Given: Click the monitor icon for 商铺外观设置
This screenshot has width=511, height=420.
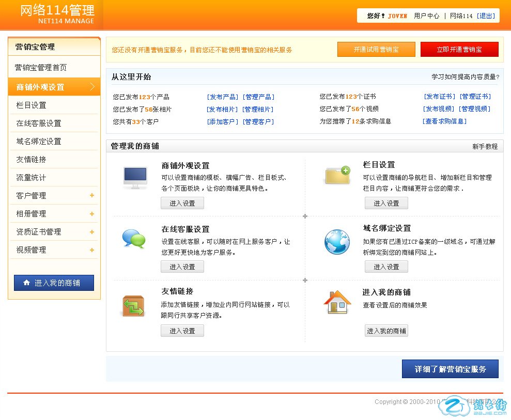Looking at the screenshot, I should click(x=134, y=178).
